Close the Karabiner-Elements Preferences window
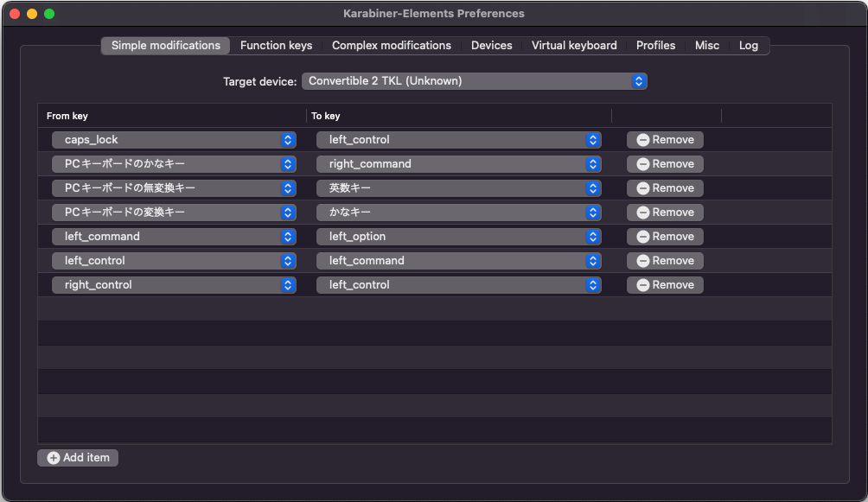Viewport: 868px width, 502px height. click(15, 14)
